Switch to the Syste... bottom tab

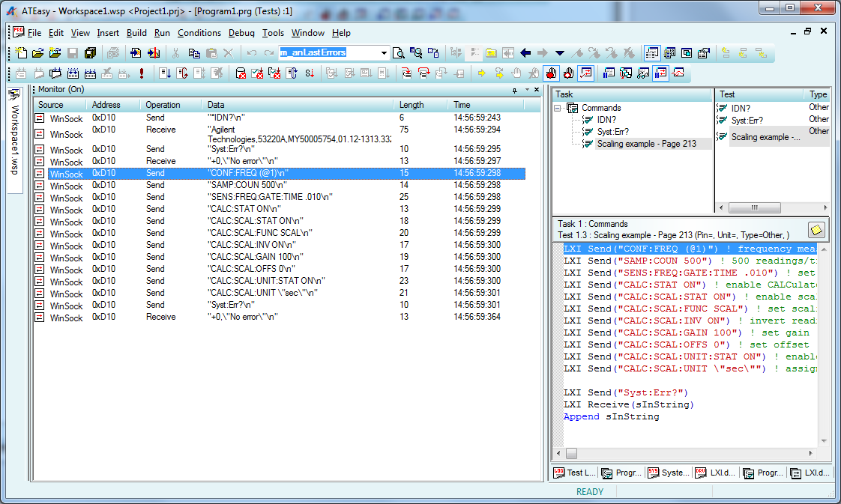[x=668, y=473]
